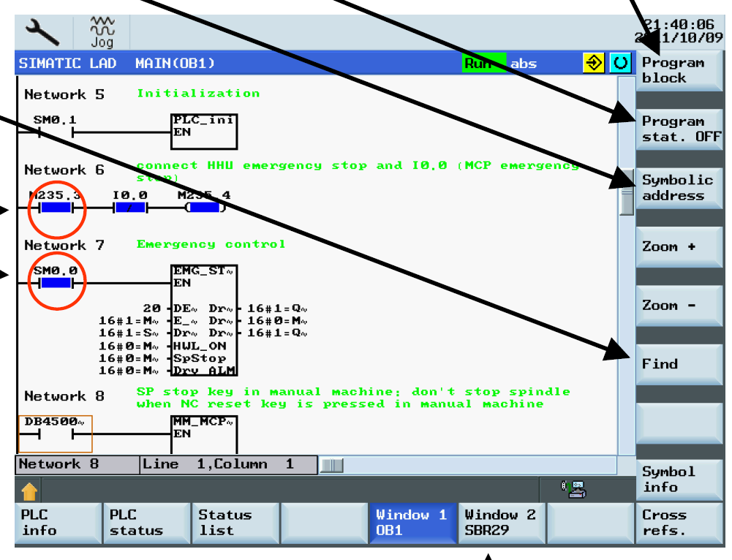732x560 pixels.
Task: Switch to Window 2 SBR29
Action: pos(502,523)
